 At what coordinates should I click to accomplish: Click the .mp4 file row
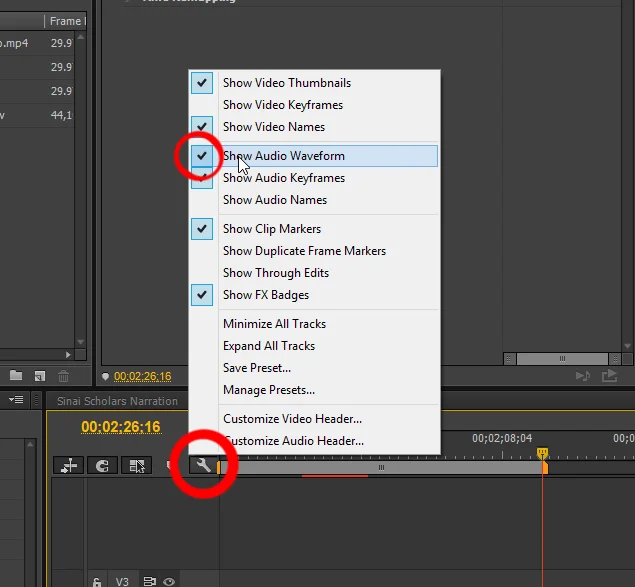click(38, 43)
